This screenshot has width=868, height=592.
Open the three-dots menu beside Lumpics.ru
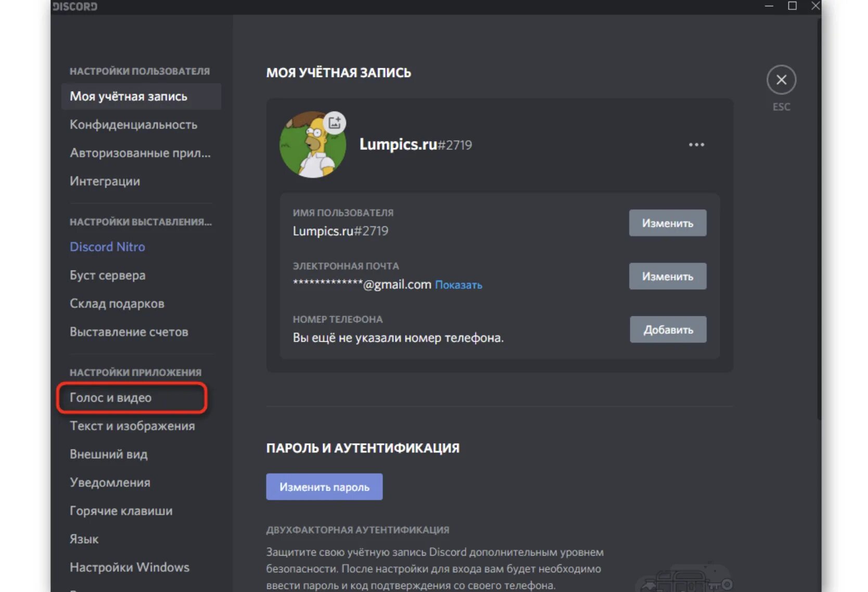tap(696, 145)
